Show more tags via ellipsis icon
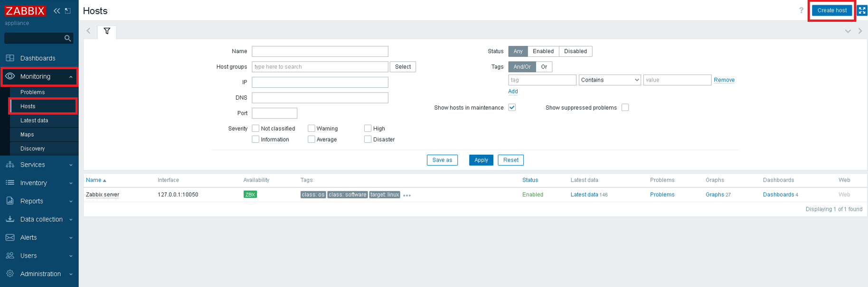868x287 pixels. pos(407,195)
